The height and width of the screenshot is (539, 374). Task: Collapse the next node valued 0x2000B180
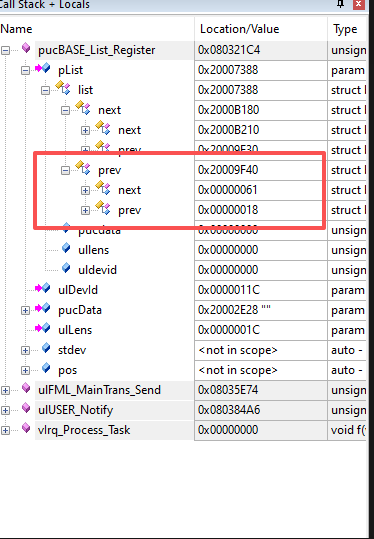[x=65, y=110]
